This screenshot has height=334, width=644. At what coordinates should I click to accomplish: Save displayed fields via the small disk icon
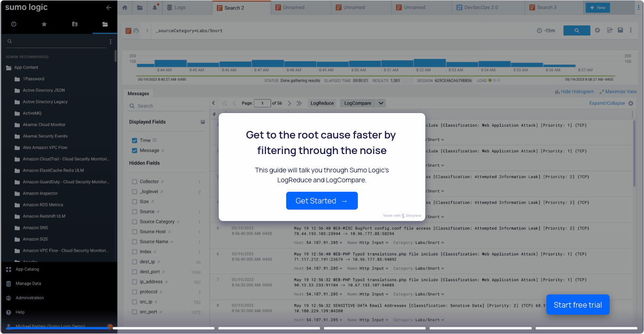[203, 122]
